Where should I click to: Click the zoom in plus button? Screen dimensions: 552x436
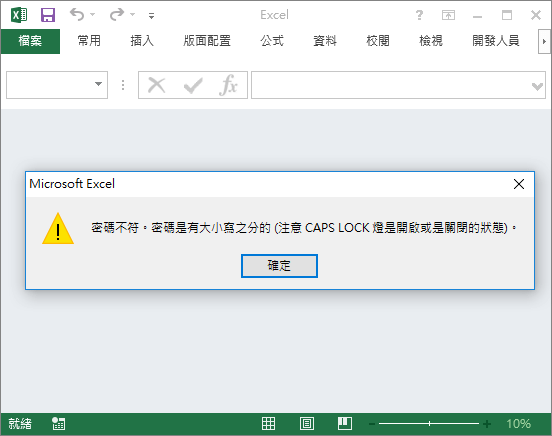pyautogui.click(x=487, y=424)
